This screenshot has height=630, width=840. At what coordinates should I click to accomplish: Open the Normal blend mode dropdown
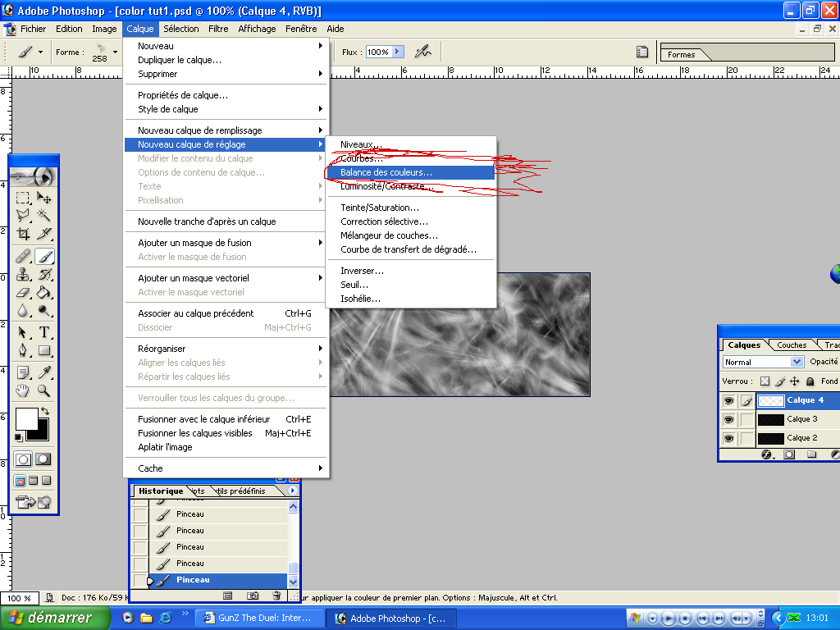click(796, 362)
